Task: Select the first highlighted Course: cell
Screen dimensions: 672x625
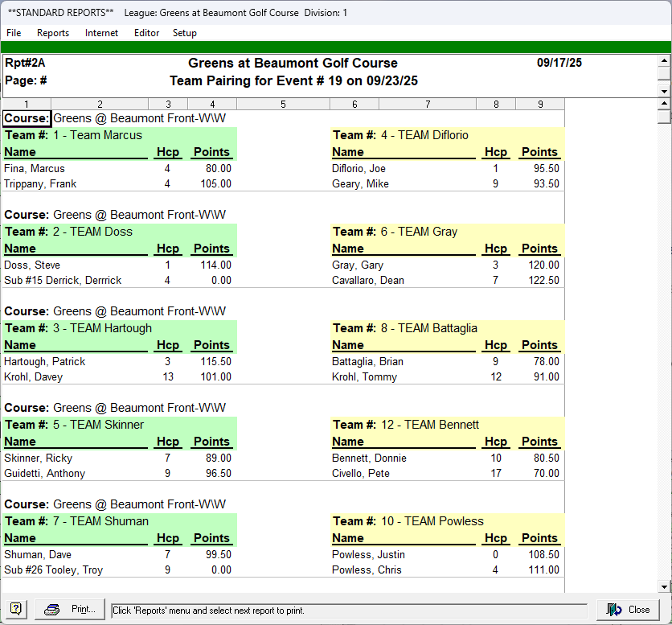Action: tap(27, 119)
